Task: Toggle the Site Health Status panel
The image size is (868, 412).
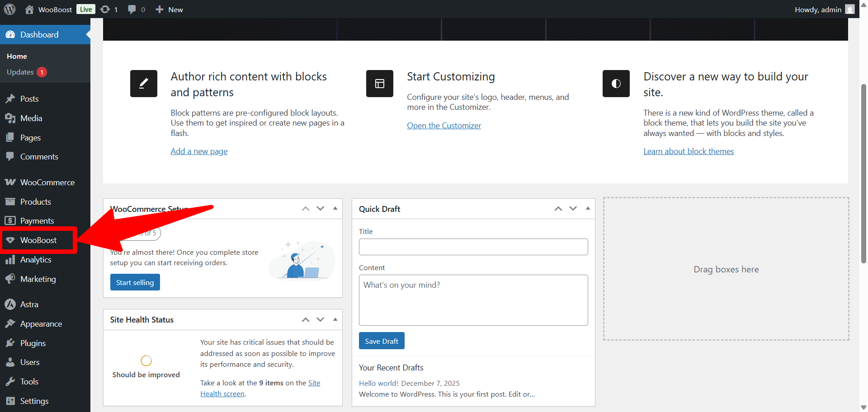Action: 335,319
